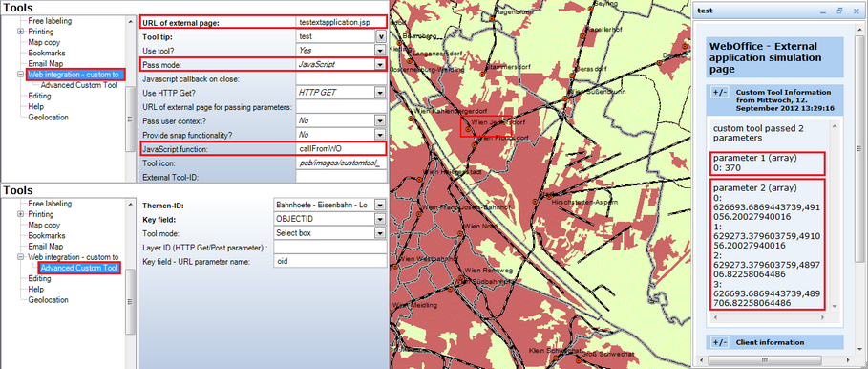Select Email Map in upper Tools tree

tap(46, 64)
